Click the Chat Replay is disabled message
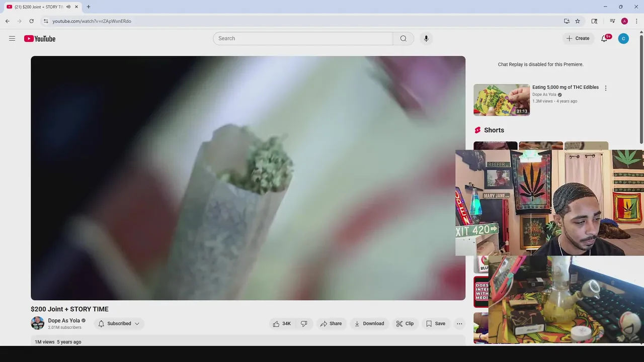644x362 pixels. point(540,64)
